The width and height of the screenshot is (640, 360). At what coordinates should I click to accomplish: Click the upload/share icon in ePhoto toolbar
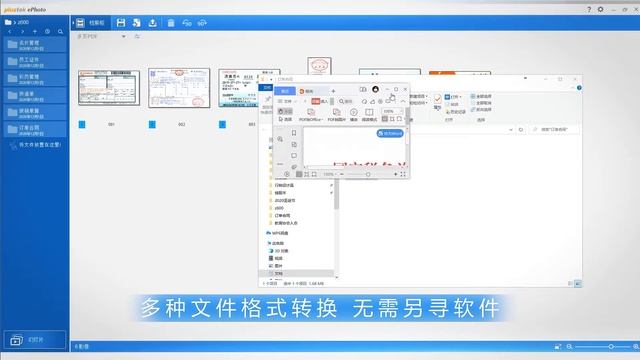(153, 23)
